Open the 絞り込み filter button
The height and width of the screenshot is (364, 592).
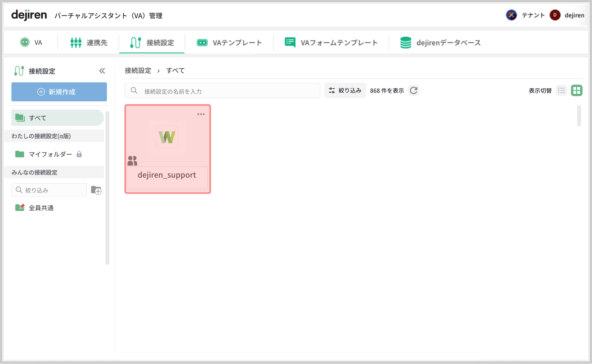(x=345, y=90)
